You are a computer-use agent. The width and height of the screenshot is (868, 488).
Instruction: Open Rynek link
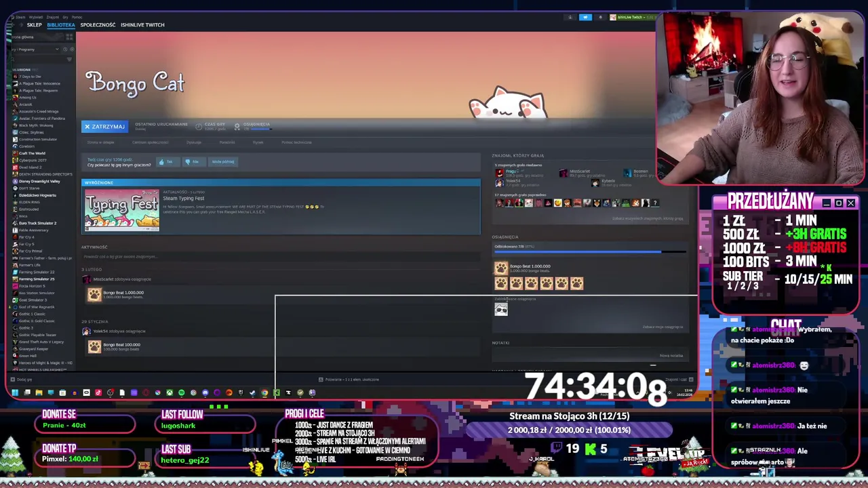pyautogui.click(x=258, y=142)
